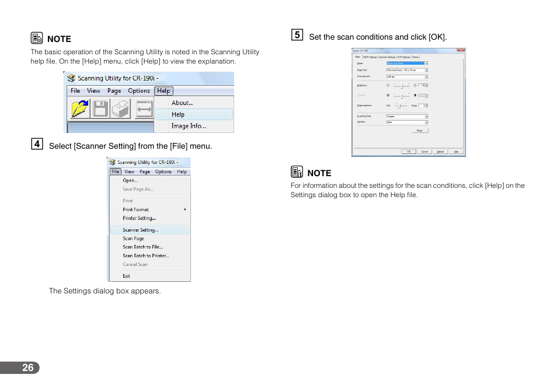Click the fit-width double-arrow toolbar icon
This screenshot has width=557, height=392.
tap(144, 108)
